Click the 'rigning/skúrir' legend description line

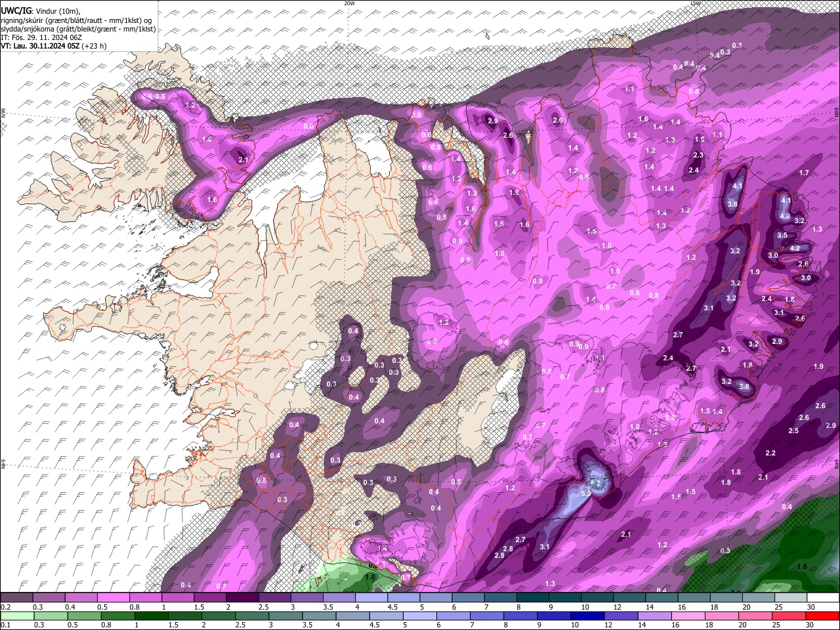click(x=77, y=20)
